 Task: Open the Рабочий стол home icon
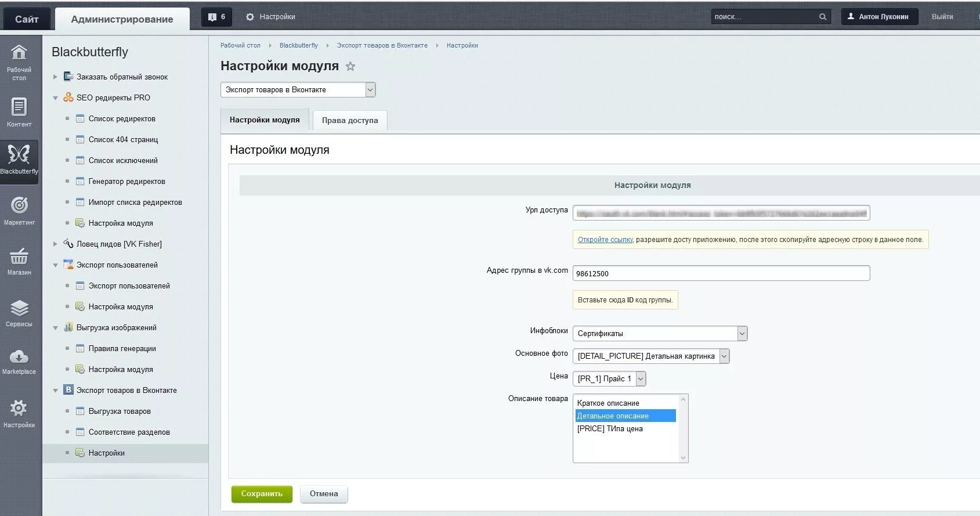tap(19, 52)
